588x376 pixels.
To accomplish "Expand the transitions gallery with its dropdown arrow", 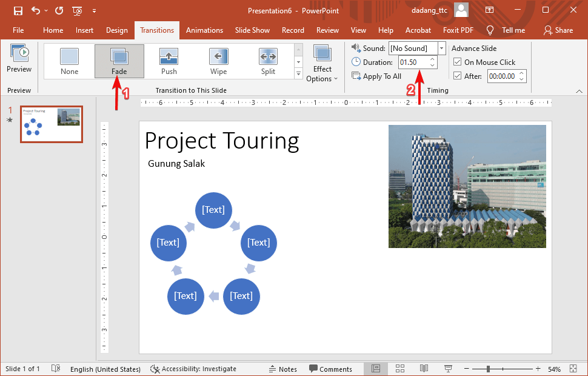I will [x=298, y=73].
